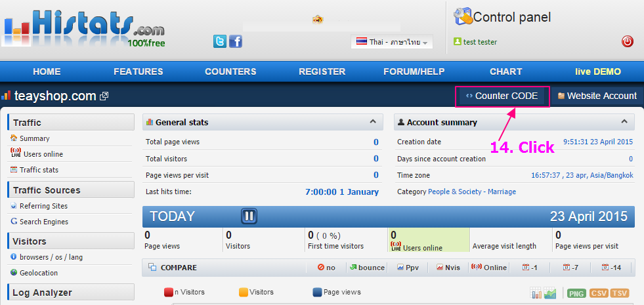This screenshot has width=644, height=305.
Task: Collapse the General stats panel
Action: 372,121
